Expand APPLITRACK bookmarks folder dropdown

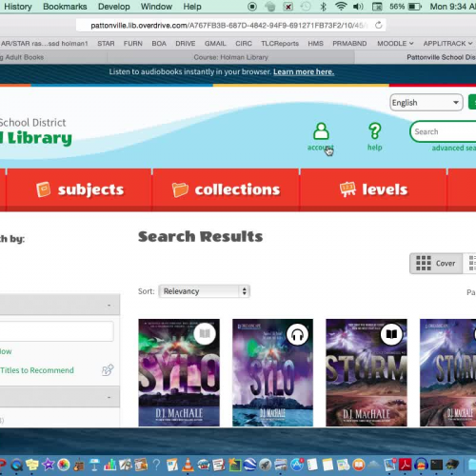click(x=447, y=44)
